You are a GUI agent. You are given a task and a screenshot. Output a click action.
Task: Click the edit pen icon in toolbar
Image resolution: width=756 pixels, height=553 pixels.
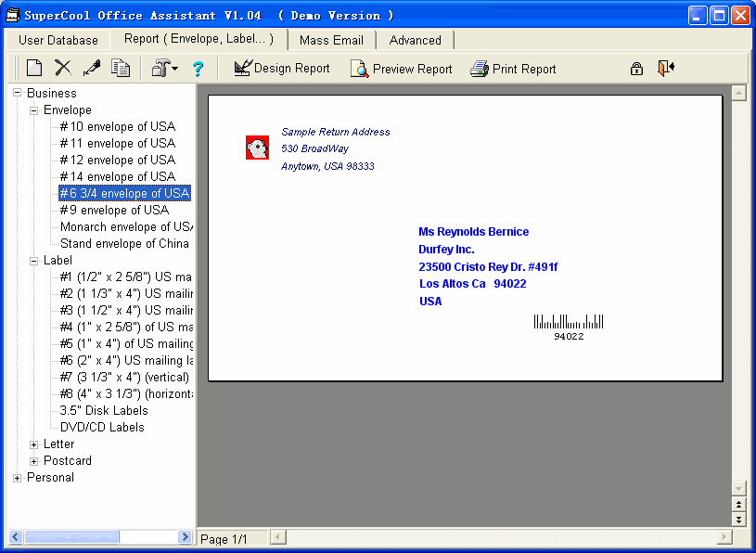click(91, 68)
